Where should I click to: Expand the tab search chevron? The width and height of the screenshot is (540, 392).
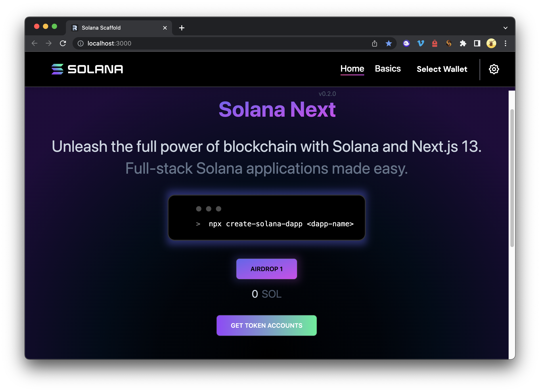click(506, 28)
